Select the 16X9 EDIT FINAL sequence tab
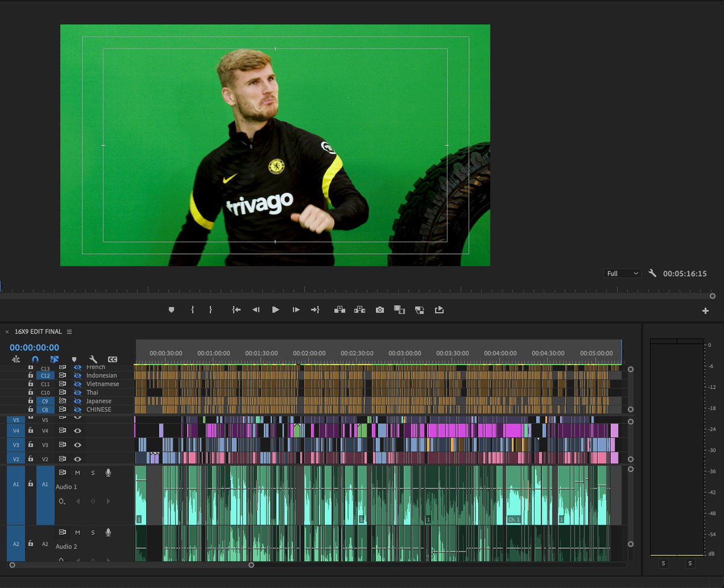Image resolution: width=724 pixels, height=588 pixels. click(38, 332)
